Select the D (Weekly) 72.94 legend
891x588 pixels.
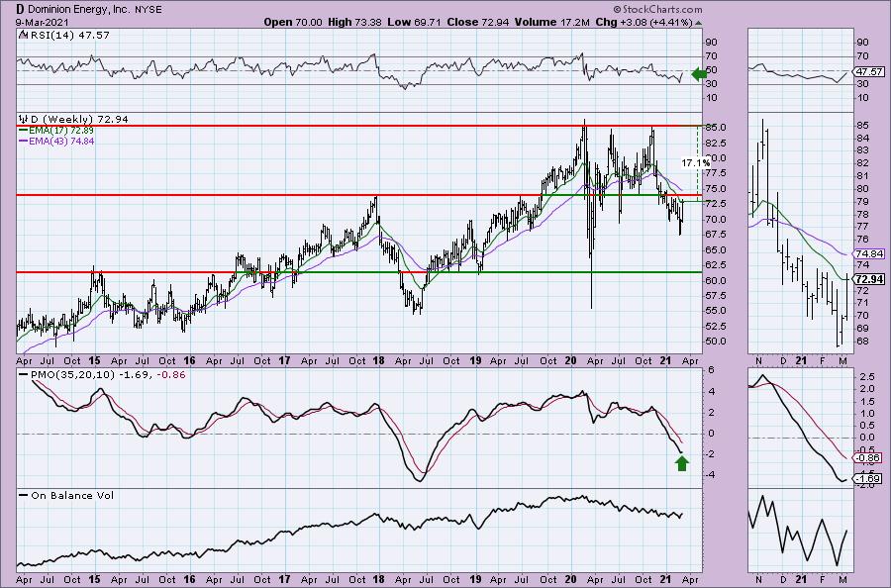pyautogui.click(x=79, y=119)
